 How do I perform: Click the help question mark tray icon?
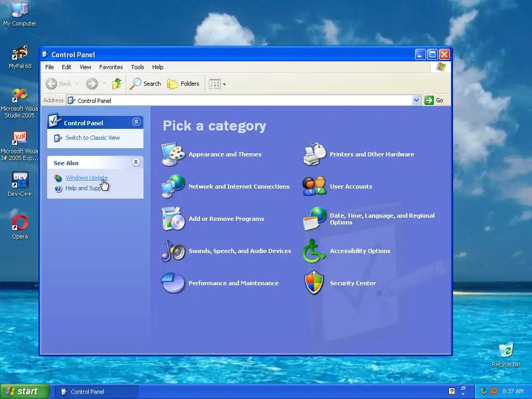(x=451, y=391)
